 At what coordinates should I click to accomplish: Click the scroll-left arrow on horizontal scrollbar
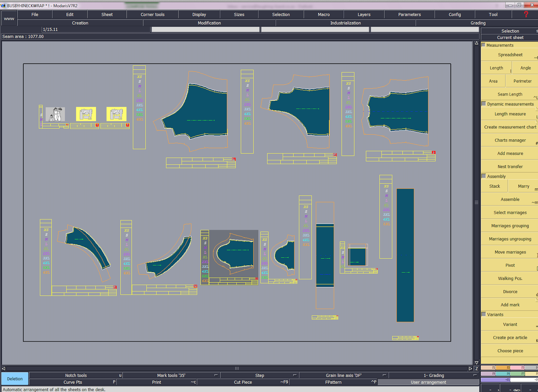pyautogui.click(x=4, y=369)
